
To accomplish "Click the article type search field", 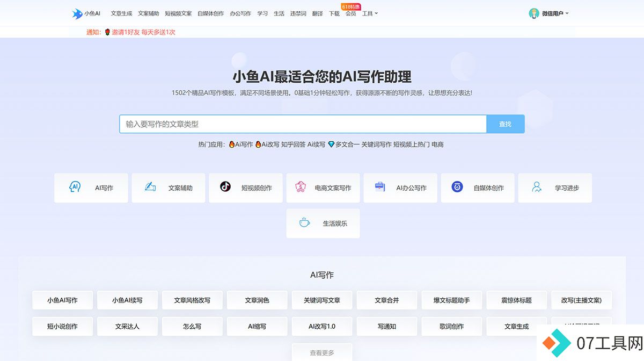I will click(x=303, y=124).
